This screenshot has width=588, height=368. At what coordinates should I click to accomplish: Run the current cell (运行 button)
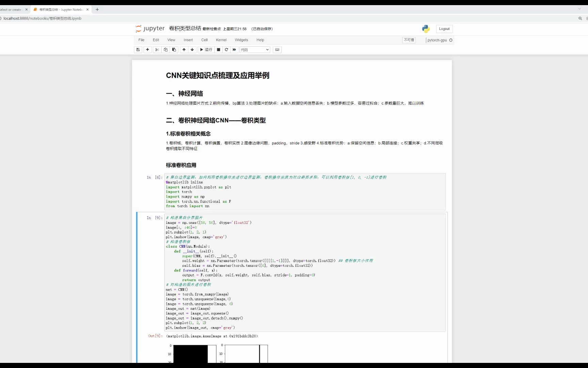206,50
